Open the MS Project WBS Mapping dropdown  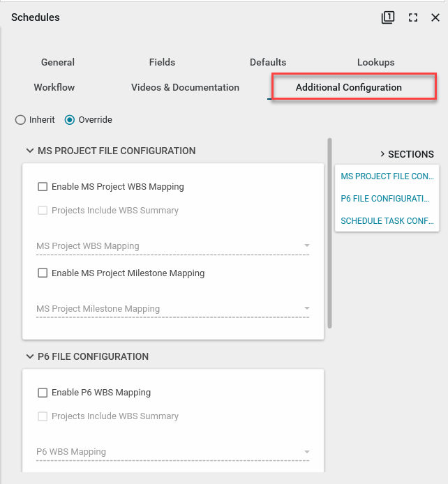(172, 246)
